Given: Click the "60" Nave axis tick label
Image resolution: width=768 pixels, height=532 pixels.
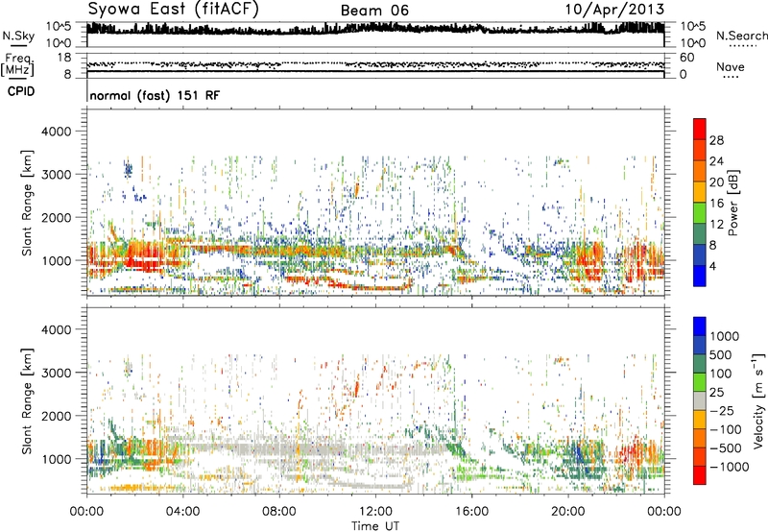Looking at the screenshot, I should point(686,58).
